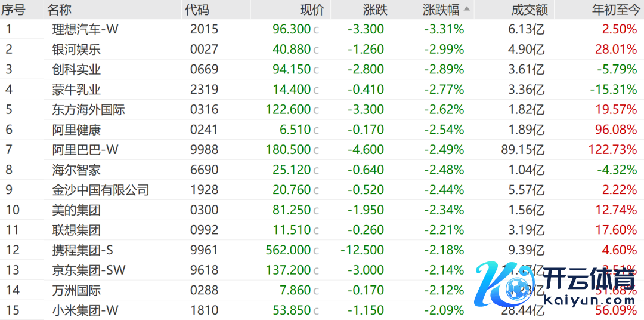Open 阿里巴巴-W stock details
Screen dimensions: 644x320
85,150
